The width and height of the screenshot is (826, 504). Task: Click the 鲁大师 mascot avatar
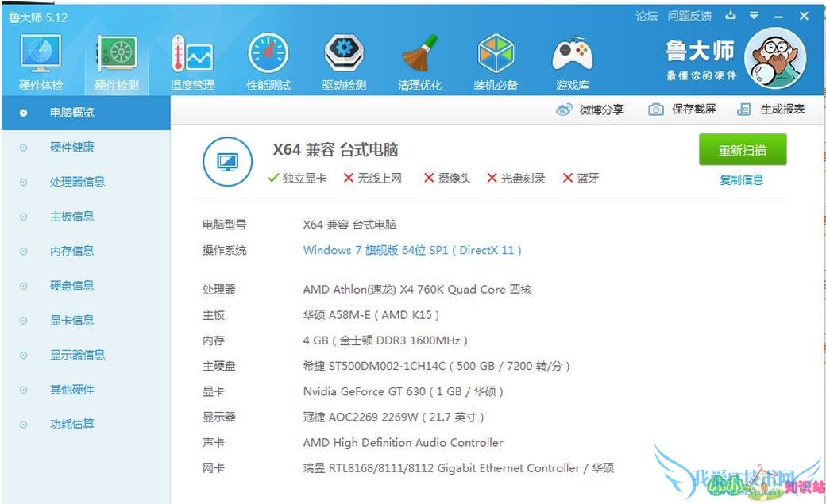(x=775, y=58)
